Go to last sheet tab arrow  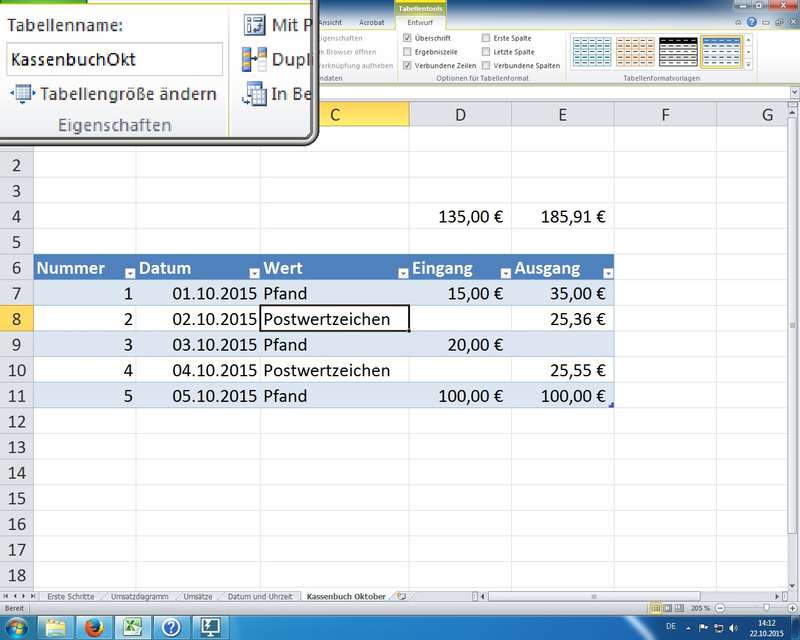(x=33, y=596)
